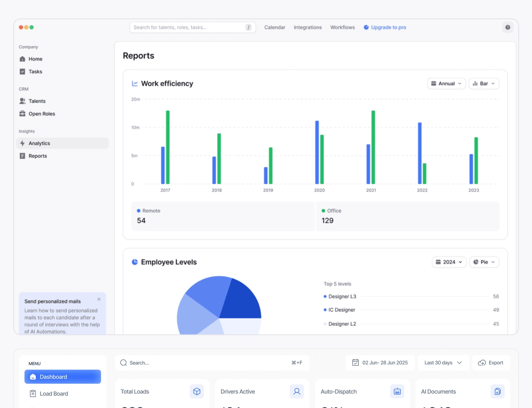Go to Integrations in top navigation
The width and height of the screenshot is (532, 408).
(308, 27)
